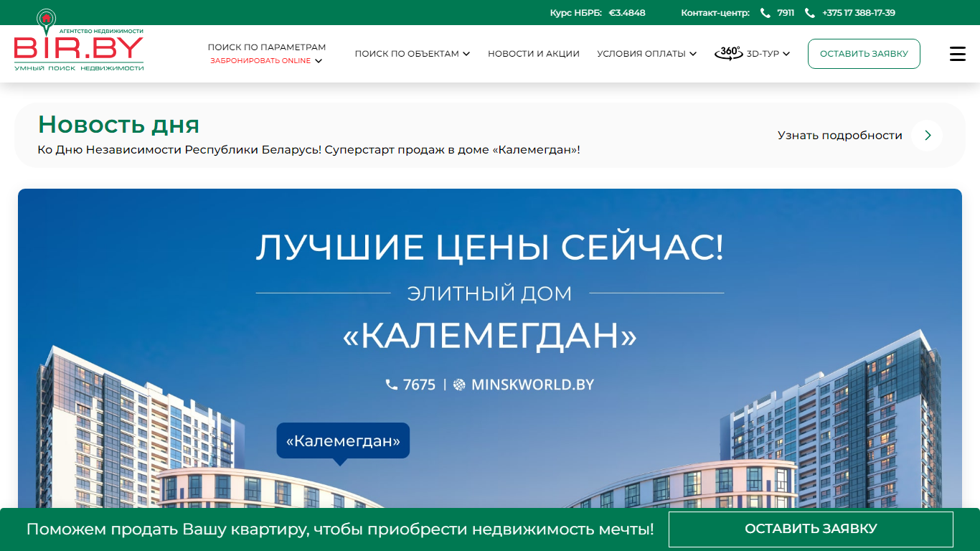The height and width of the screenshot is (551, 980).
Task: Click the round arrow icon in news banner
Action: pyautogui.click(x=928, y=135)
